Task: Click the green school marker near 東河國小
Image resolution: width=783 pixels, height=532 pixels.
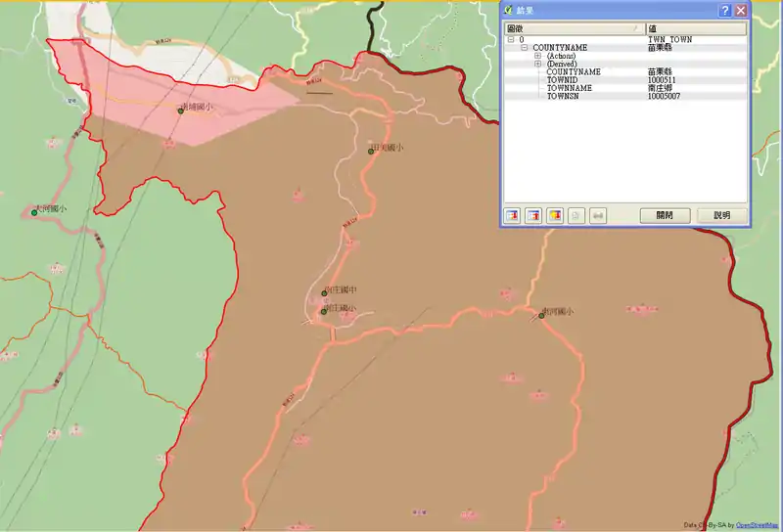Action: (541, 316)
